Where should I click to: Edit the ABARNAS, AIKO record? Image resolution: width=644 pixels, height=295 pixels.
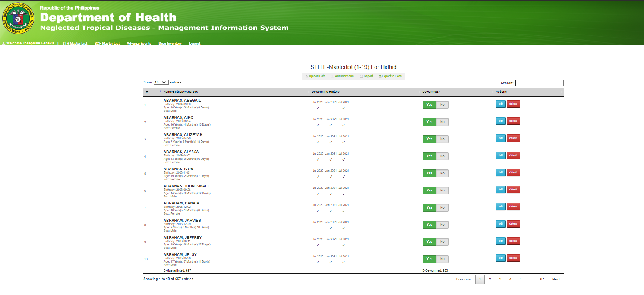pyautogui.click(x=501, y=121)
